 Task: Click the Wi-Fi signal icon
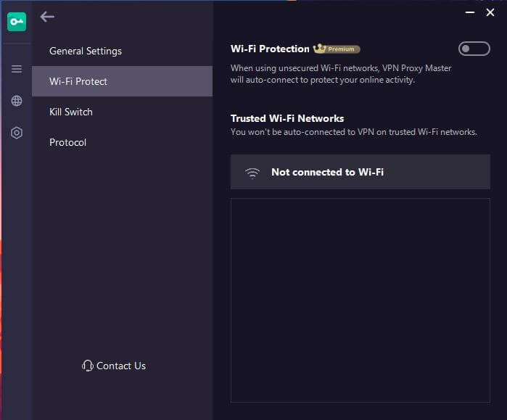[252, 173]
